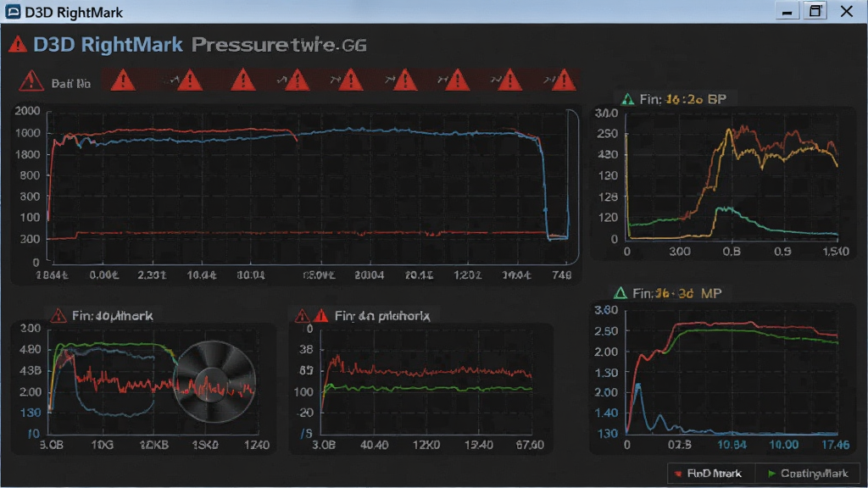
Task: Click the outlined warning triangle next to Bafi No
Action: tap(31, 81)
